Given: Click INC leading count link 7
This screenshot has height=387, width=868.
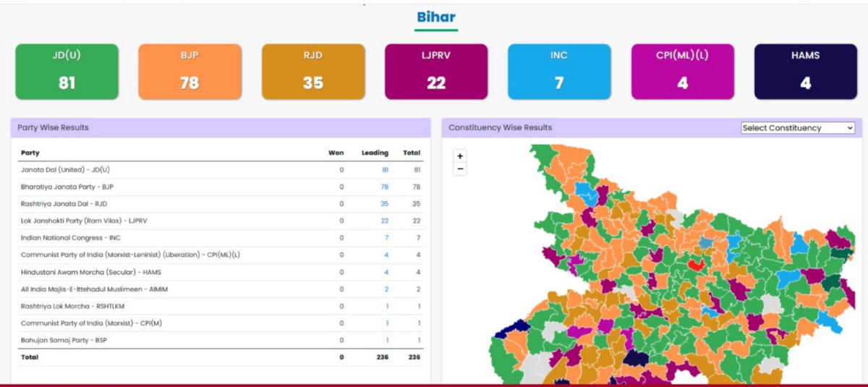Looking at the screenshot, I should pos(387,238).
